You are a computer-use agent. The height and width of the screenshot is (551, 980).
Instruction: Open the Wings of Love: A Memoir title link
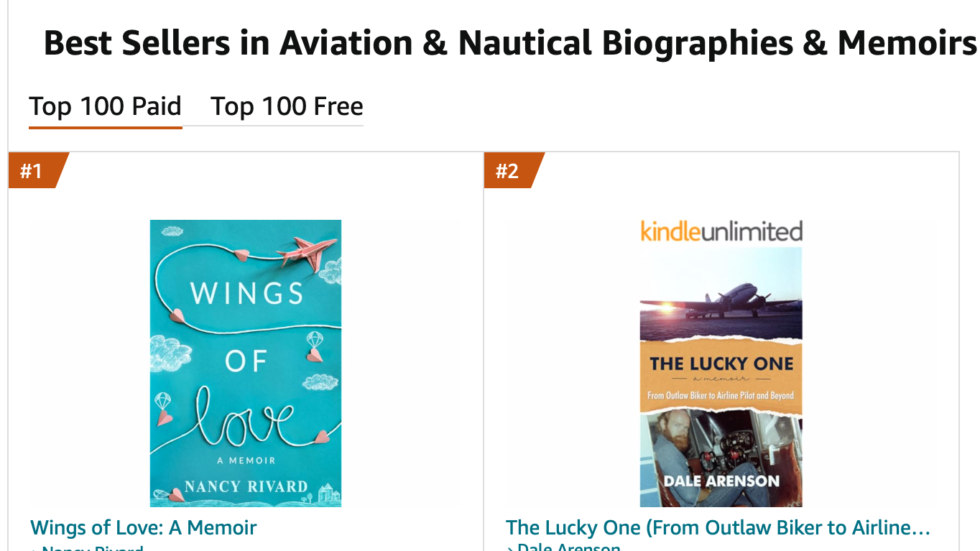[x=144, y=528]
